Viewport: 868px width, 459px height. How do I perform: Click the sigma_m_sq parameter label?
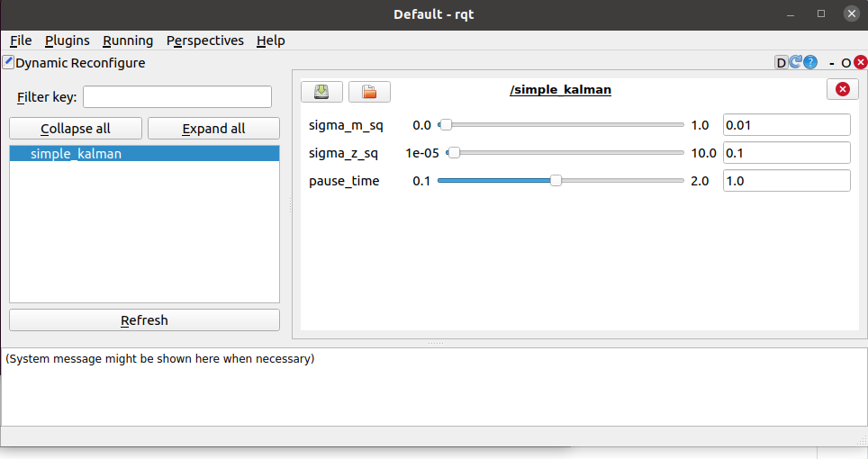[346, 125]
